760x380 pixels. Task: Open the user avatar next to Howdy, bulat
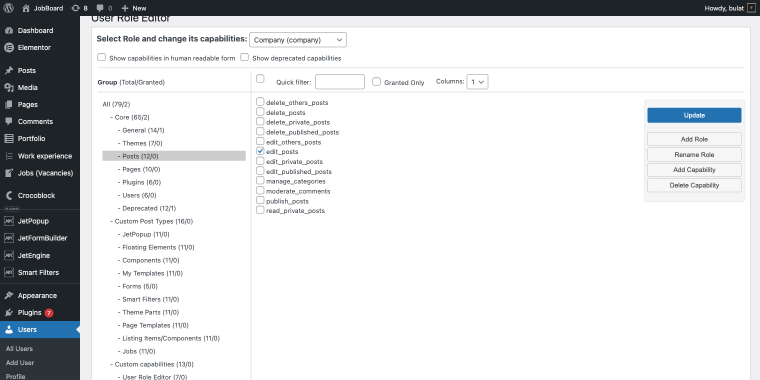751,8
